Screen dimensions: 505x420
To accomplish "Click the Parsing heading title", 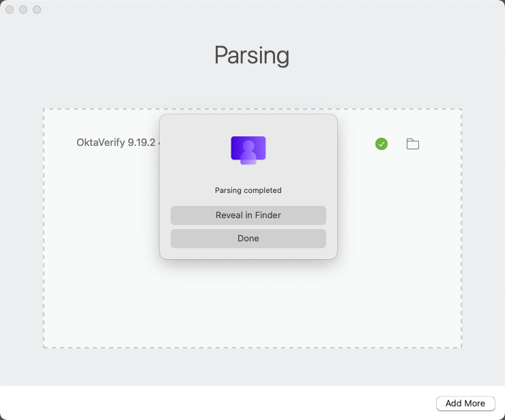I will [252, 55].
